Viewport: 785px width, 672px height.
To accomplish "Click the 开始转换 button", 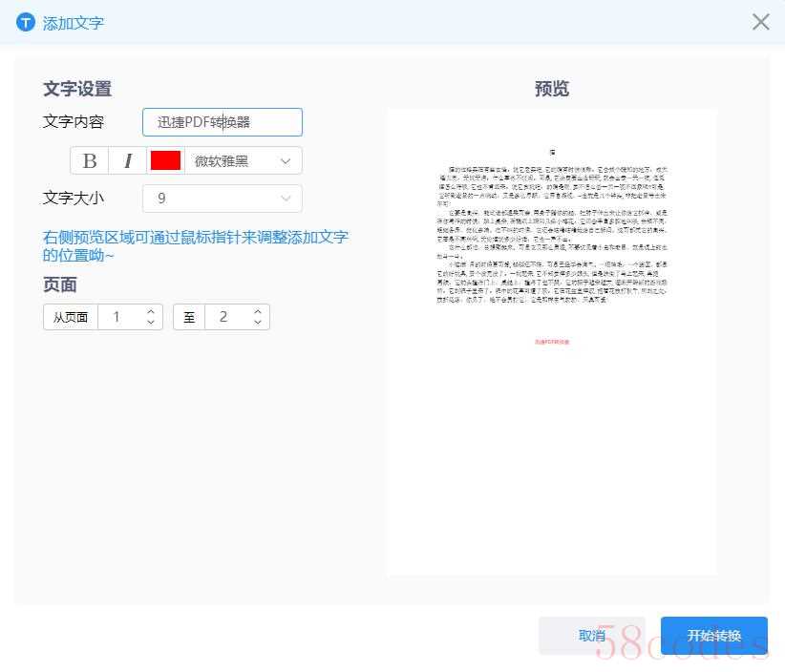I will pyautogui.click(x=713, y=636).
